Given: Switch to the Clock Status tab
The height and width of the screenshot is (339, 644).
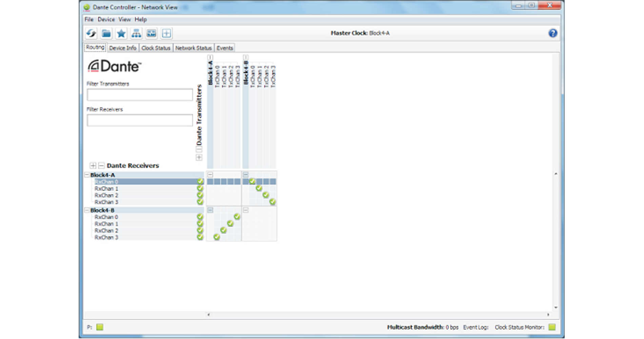Looking at the screenshot, I should (x=156, y=48).
